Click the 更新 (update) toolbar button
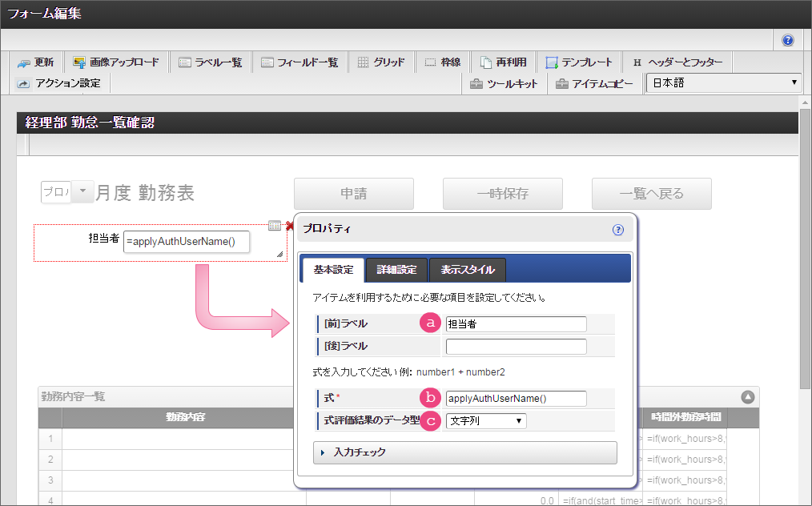Screen dimensions: 812x506 (x=35, y=62)
